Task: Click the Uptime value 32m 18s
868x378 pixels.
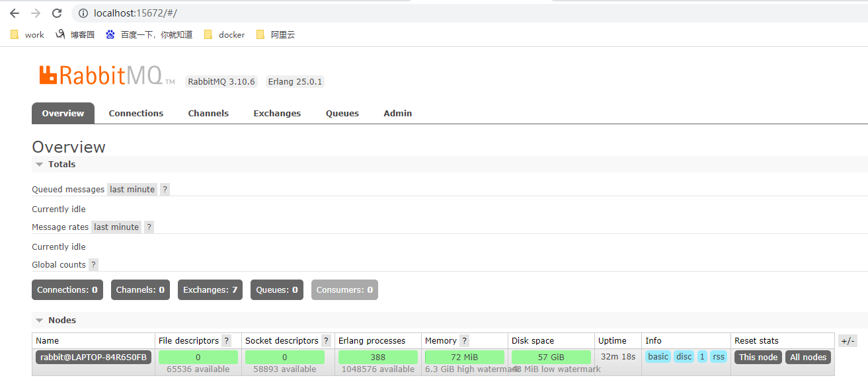Action: pos(618,357)
